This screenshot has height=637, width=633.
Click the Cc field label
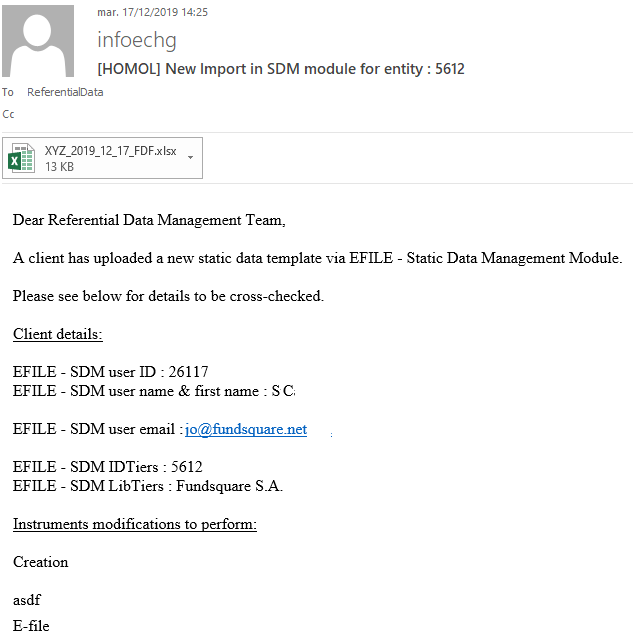pos(8,114)
